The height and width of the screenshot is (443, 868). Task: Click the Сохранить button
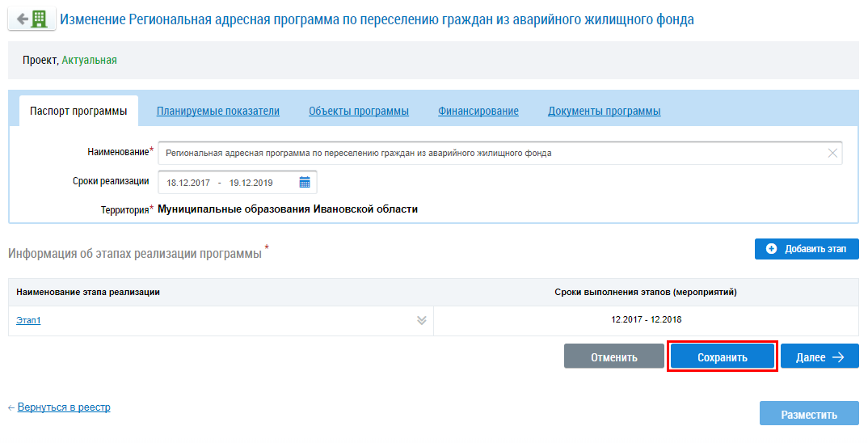723,357
